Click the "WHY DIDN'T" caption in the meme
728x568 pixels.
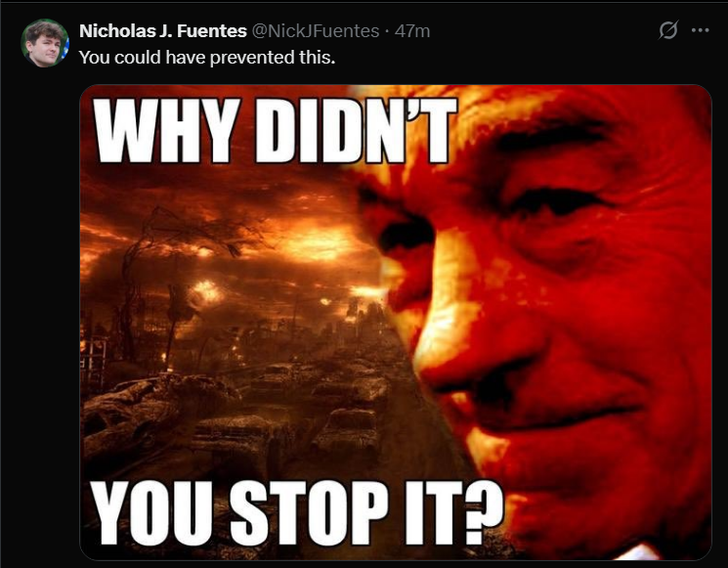coord(276,130)
